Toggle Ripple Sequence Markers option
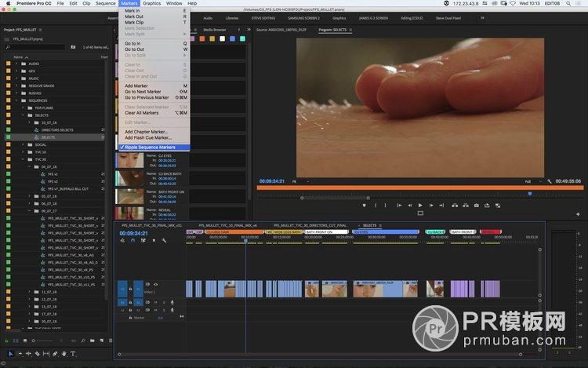The height and width of the screenshot is (368, 588). coord(150,147)
